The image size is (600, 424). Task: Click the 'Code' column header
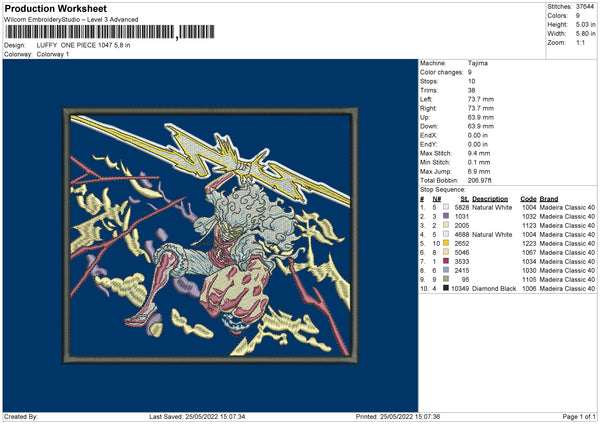(x=528, y=199)
